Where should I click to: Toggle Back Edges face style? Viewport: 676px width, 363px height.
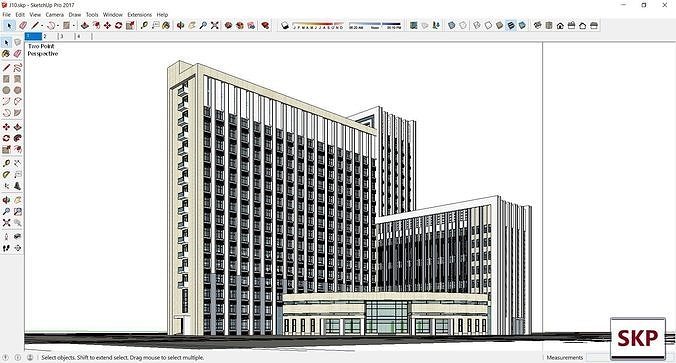point(463,25)
